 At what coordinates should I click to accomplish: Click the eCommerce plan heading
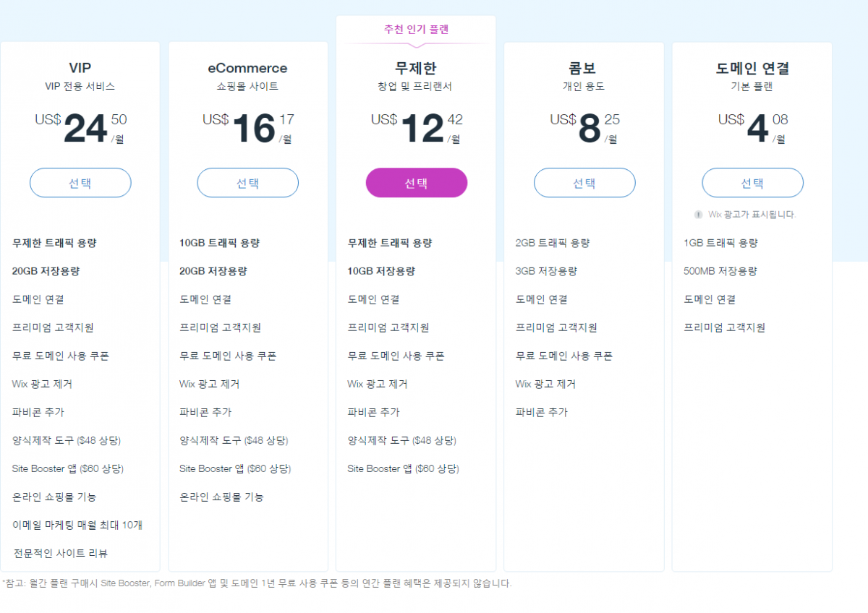tap(247, 68)
